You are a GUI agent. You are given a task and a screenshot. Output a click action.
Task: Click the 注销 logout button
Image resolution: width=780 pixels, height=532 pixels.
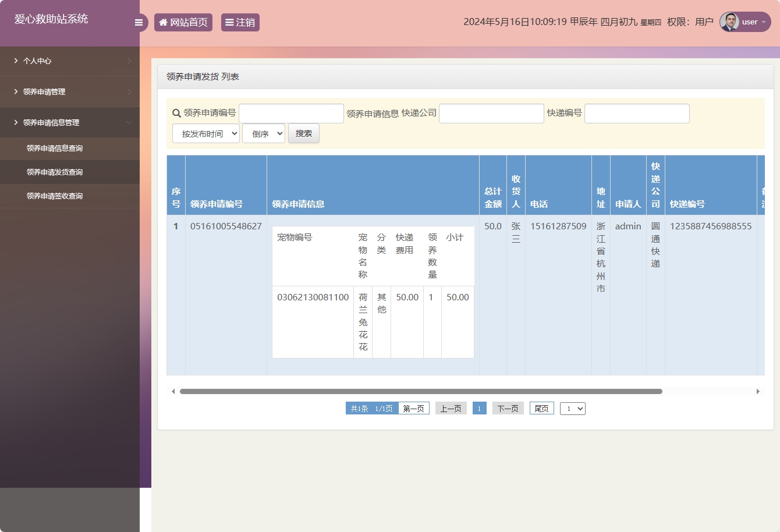click(240, 23)
